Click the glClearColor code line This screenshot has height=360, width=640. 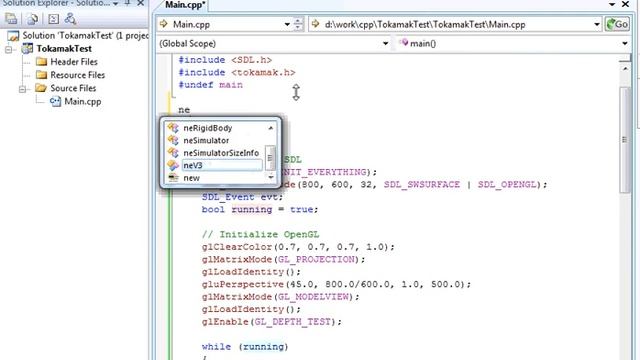[298, 247]
